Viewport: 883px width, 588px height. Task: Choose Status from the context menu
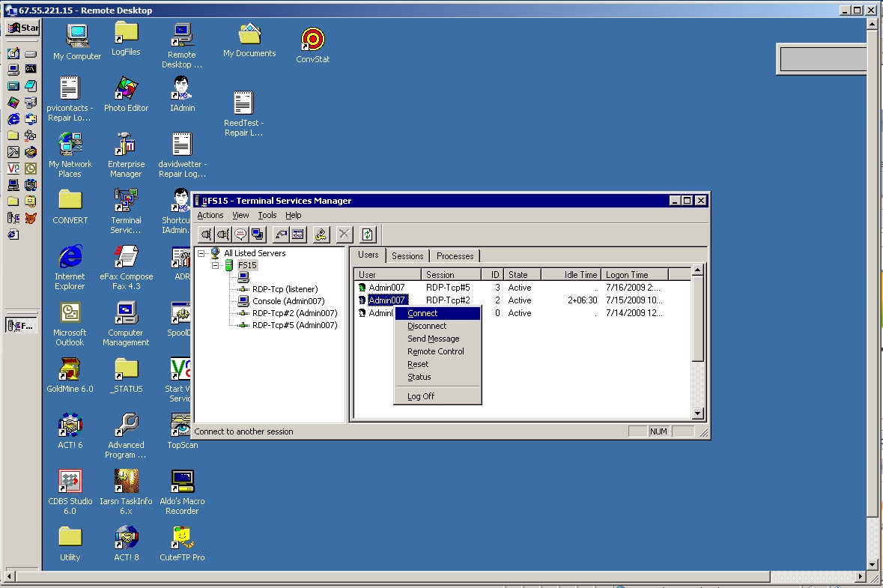pos(437,377)
